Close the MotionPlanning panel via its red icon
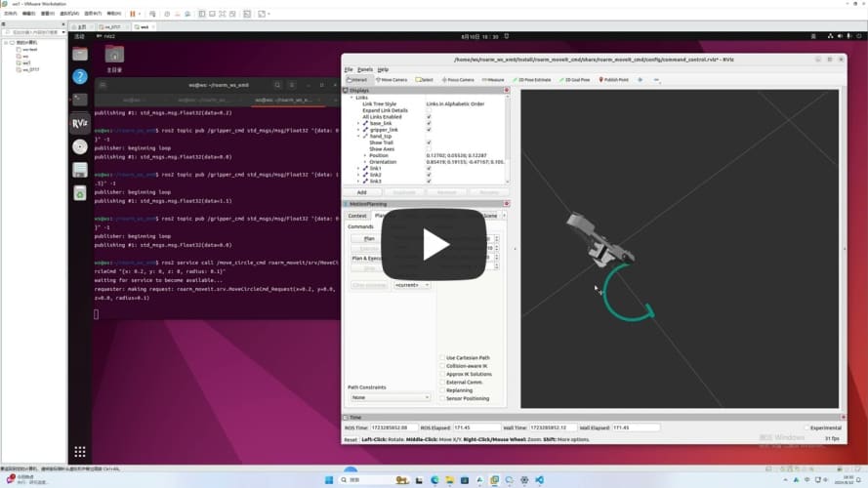This screenshot has width=868, height=488. point(506,204)
